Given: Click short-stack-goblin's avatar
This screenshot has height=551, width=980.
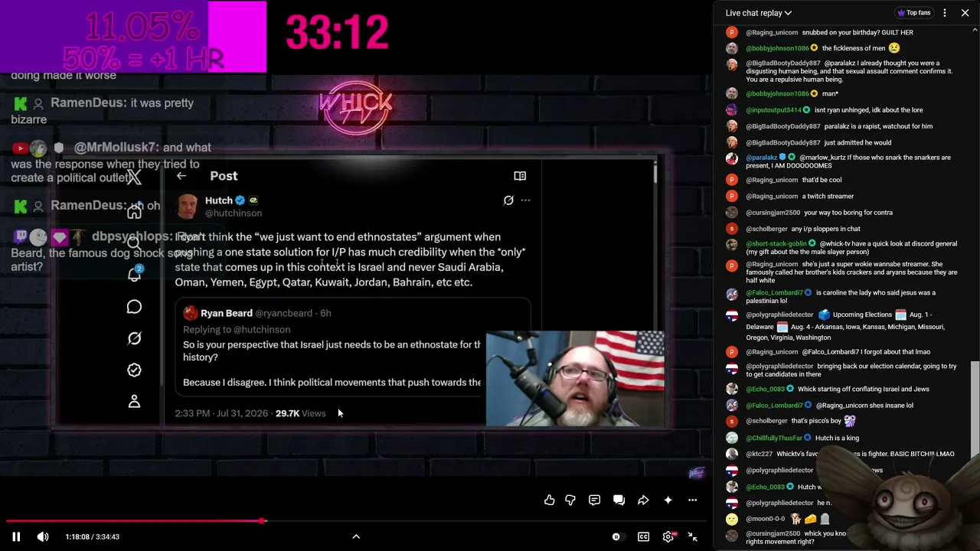Looking at the screenshot, I should [732, 245].
